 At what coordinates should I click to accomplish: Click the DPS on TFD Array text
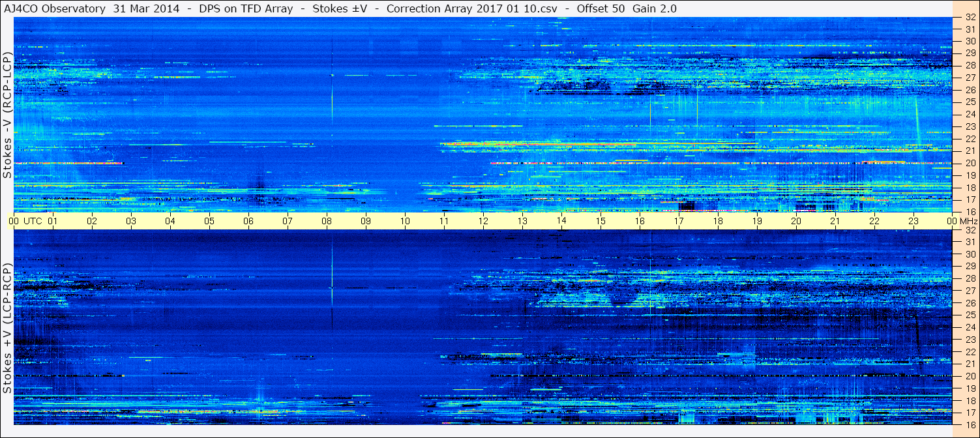247,8
